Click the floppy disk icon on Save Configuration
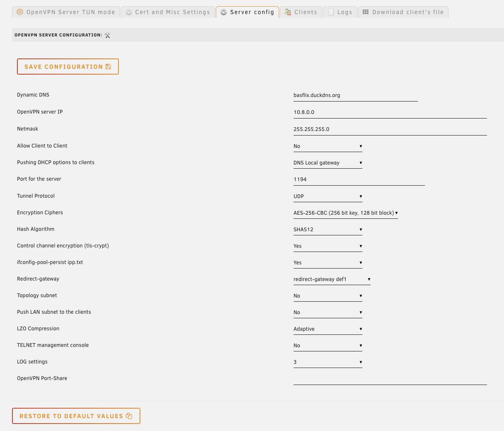This screenshot has width=504, height=431. tap(109, 67)
